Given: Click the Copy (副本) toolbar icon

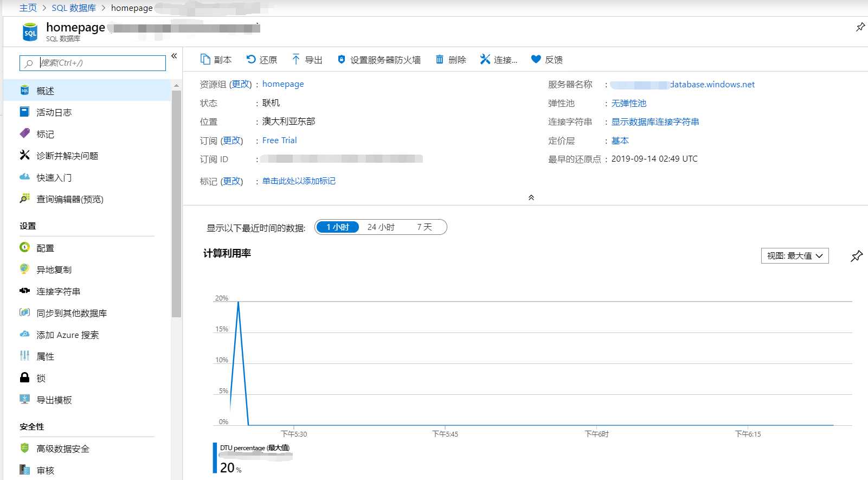Looking at the screenshot, I should pyautogui.click(x=205, y=59).
